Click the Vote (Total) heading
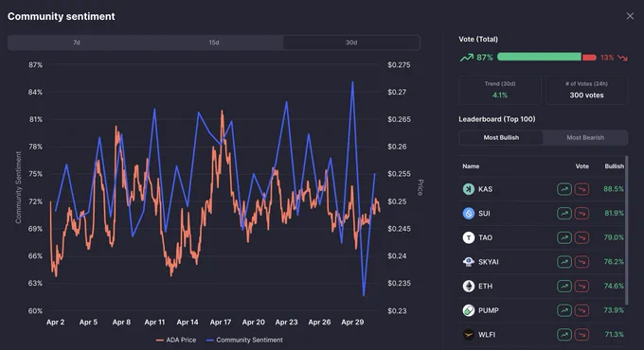The width and height of the screenshot is (644, 350). click(x=478, y=39)
